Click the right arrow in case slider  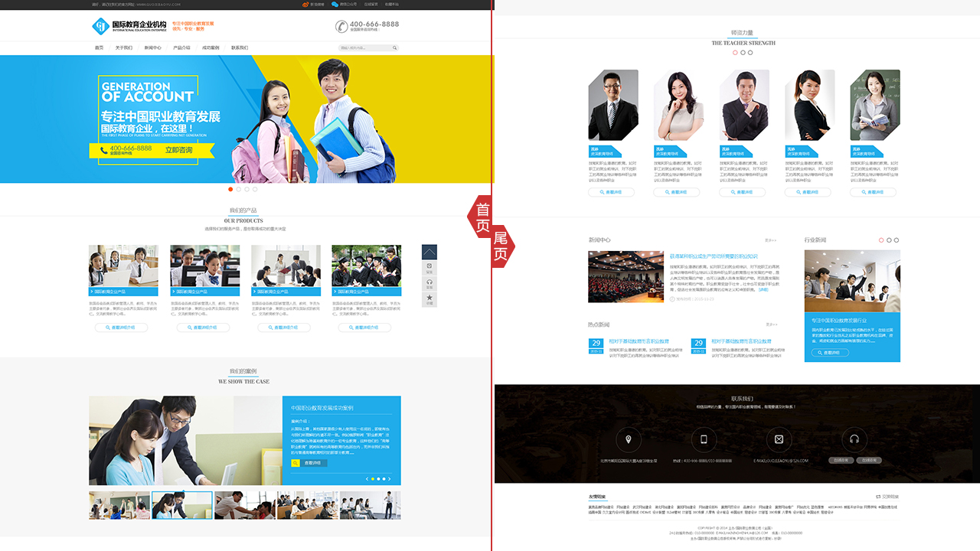pos(390,479)
